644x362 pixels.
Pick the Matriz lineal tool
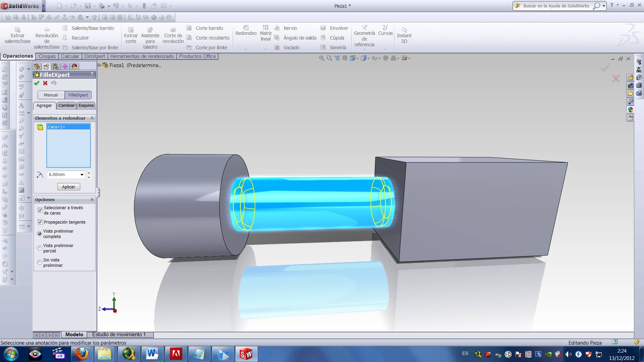coord(266,33)
